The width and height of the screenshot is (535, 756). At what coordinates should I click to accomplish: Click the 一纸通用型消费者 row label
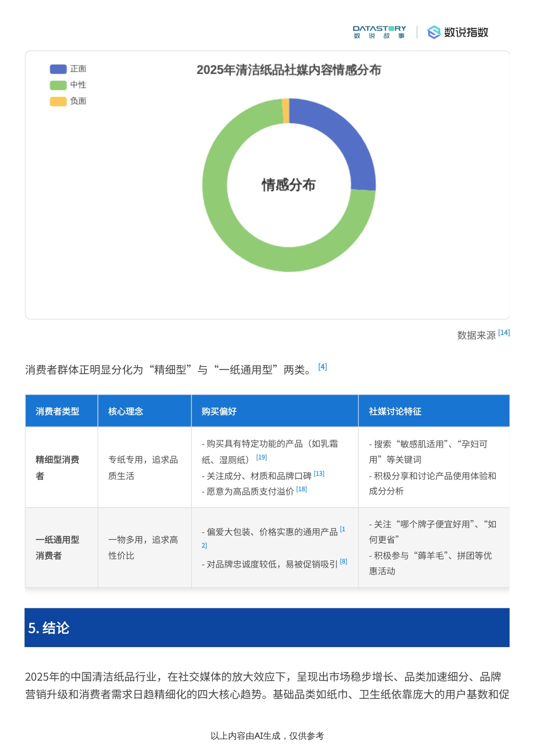click(57, 548)
